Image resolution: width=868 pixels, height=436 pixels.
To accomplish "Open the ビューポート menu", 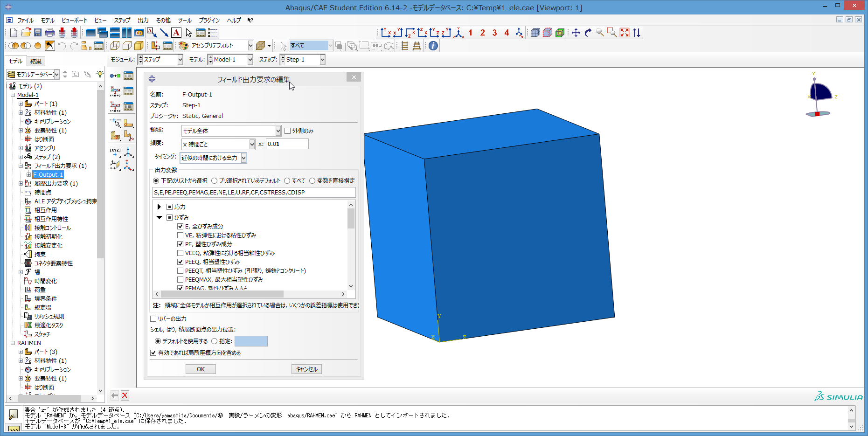I will tap(74, 21).
